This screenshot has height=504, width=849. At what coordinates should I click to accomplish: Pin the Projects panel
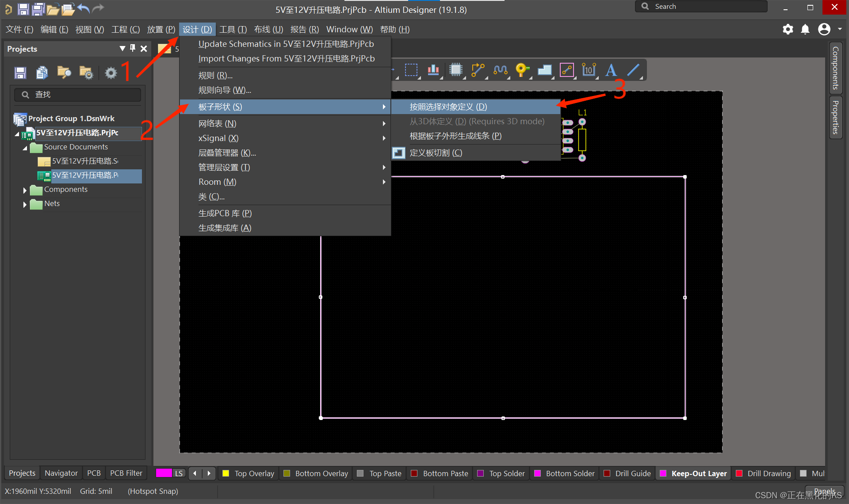coord(133,48)
